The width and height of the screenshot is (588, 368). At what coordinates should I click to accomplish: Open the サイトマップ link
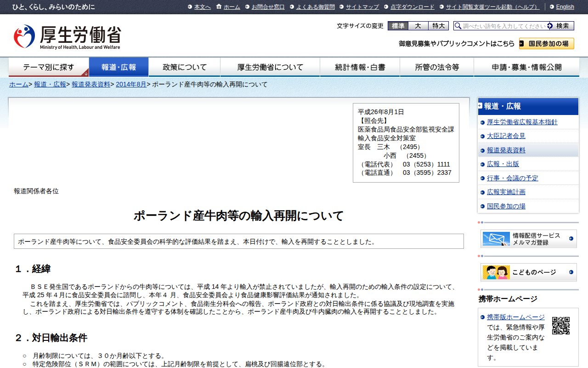click(362, 7)
